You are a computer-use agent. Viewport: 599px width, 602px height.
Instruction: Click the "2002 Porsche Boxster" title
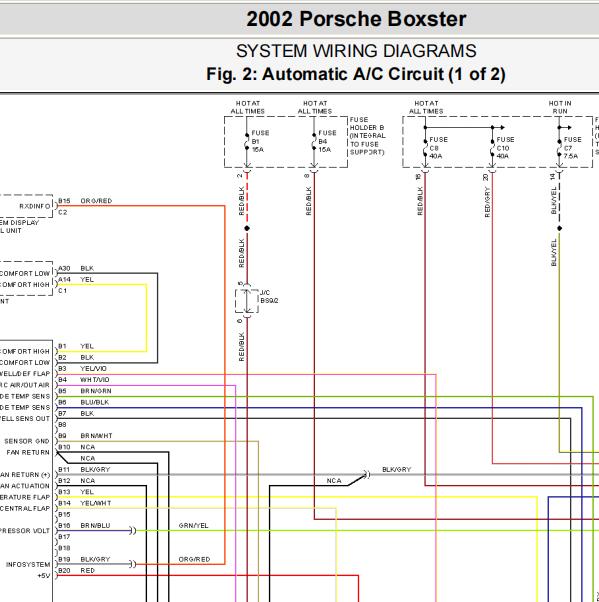click(356, 19)
